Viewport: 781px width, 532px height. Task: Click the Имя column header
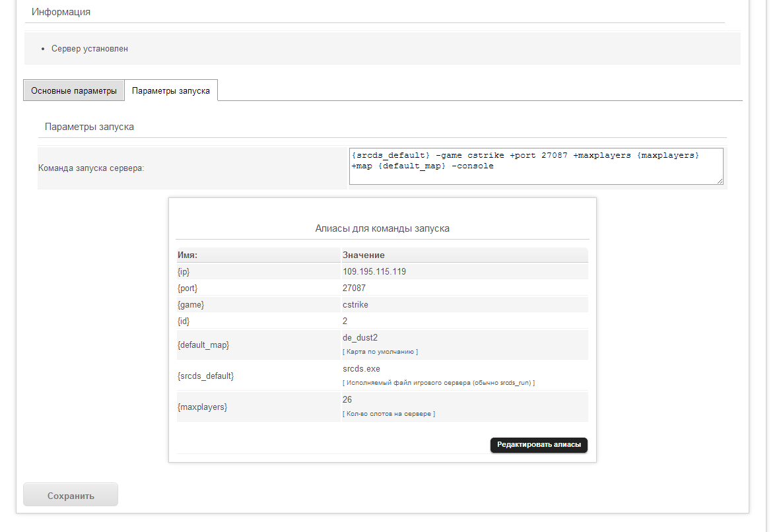tap(188, 255)
